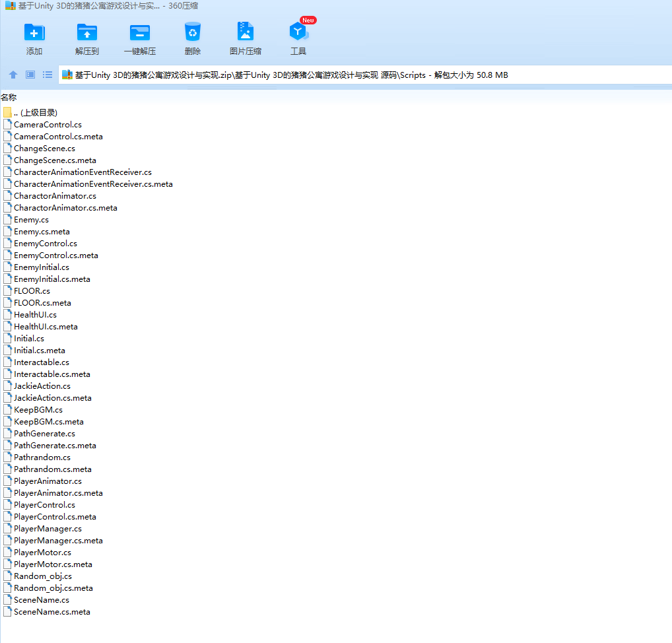Viewport: 672px width, 643px height.
Task: Select the file name Pathrandom.cs.meta
Action: click(x=53, y=469)
